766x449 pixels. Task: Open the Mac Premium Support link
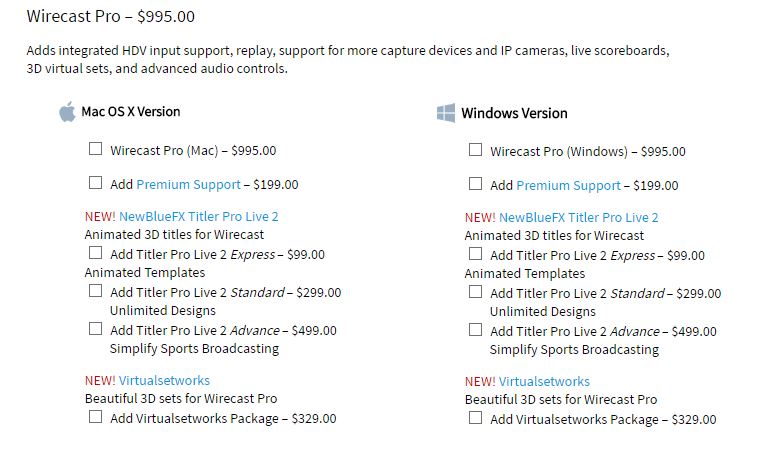(189, 184)
